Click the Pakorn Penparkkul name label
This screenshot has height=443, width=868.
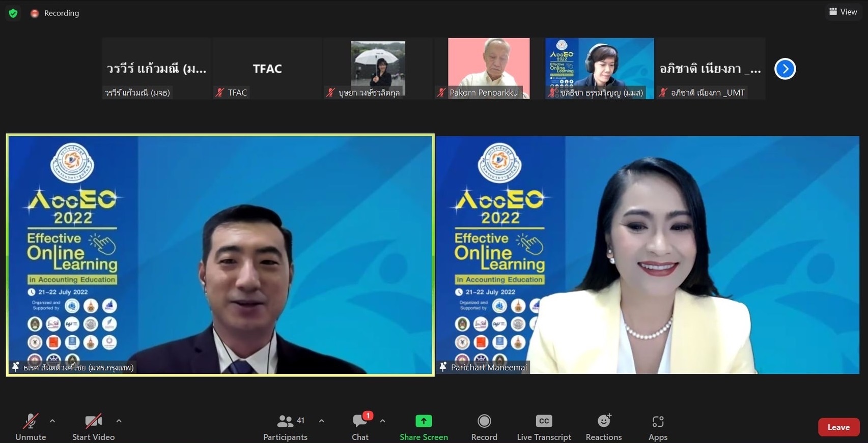click(x=485, y=93)
